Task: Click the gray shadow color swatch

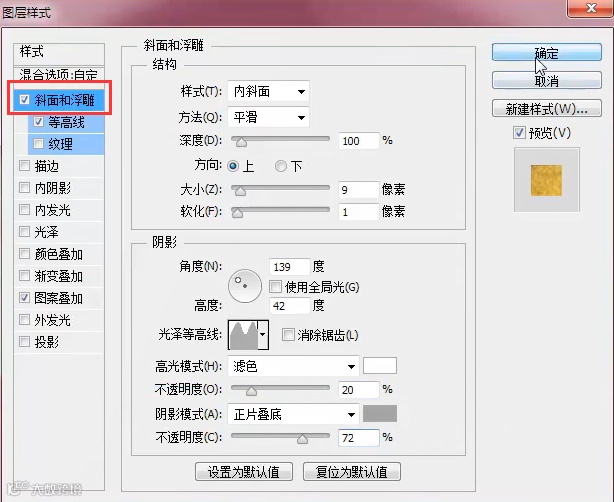Action: pyautogui.click(x=380, y=414)
